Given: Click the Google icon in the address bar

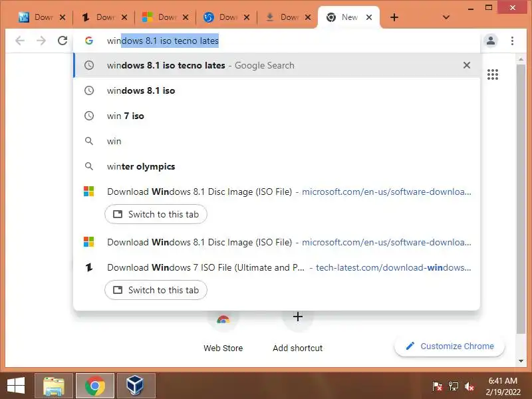Looking at the screenshot, I should [89, 41].
